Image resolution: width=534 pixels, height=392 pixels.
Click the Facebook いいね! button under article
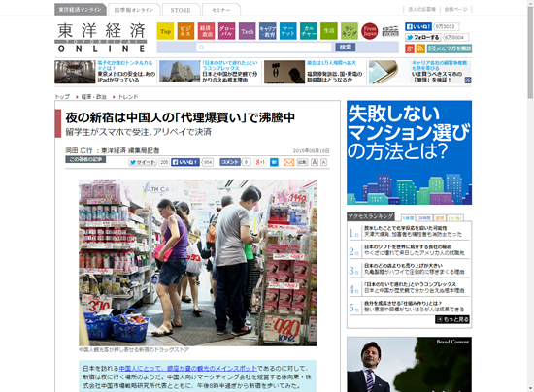pyautogui.click(x=184, y=162)
